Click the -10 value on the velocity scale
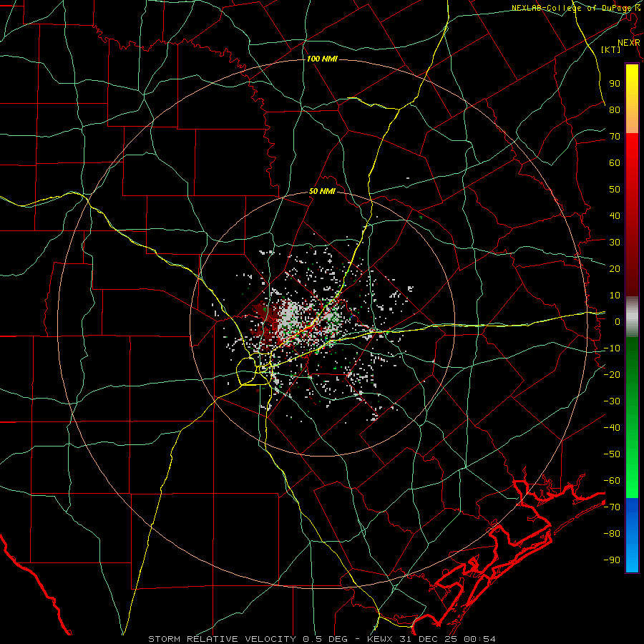 coord(612,348)
